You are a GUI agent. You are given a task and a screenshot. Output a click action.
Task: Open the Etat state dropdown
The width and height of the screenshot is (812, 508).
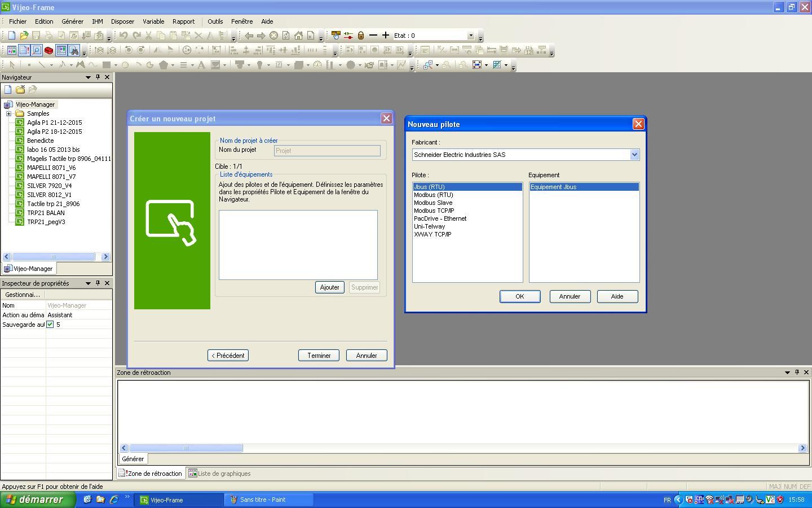click(x=471, y=36)
